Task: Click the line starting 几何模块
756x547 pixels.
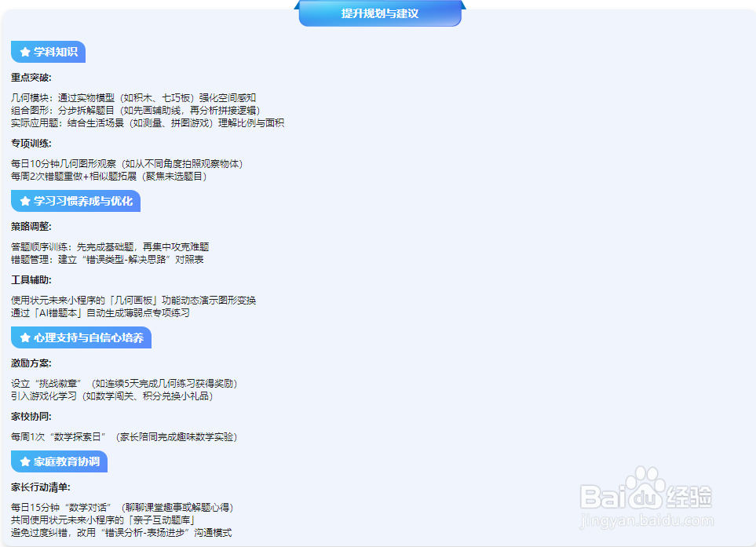Action: [133, 98]
